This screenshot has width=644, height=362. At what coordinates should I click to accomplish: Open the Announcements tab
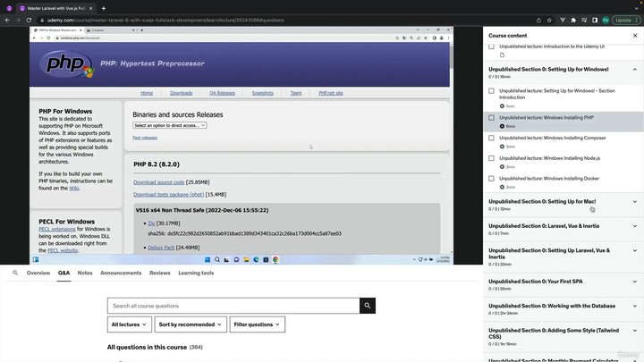coord(121,273)
